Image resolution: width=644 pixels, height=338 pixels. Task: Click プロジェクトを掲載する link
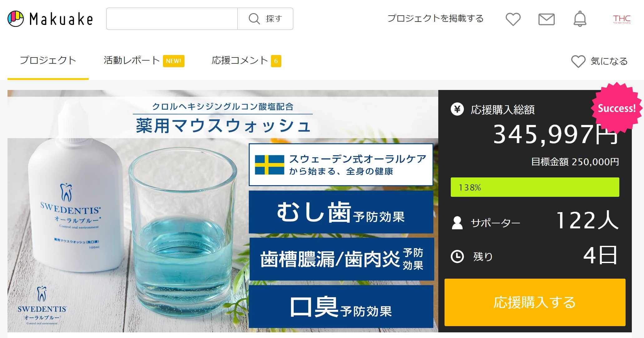point(435,18)
